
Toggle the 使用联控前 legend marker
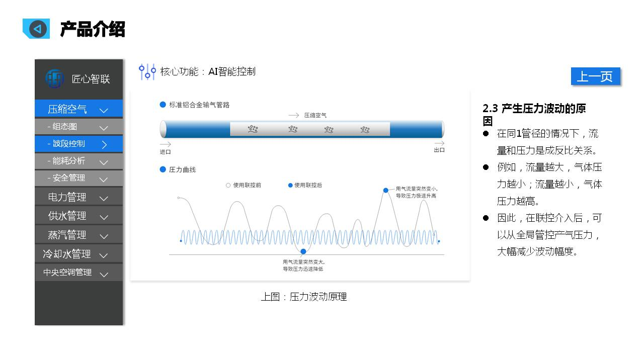[228, 185]
